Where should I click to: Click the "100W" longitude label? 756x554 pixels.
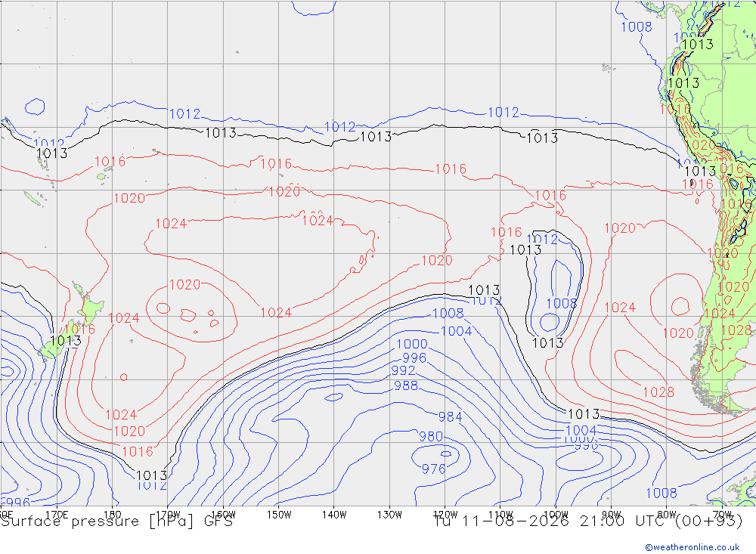(x=556, y=515)
